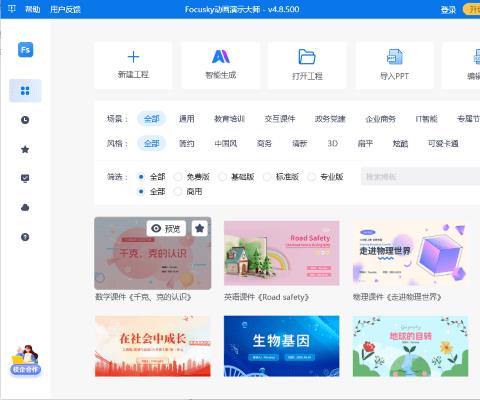
Task: Select 可爱卡通 style filter
Action: coord(443,144)
